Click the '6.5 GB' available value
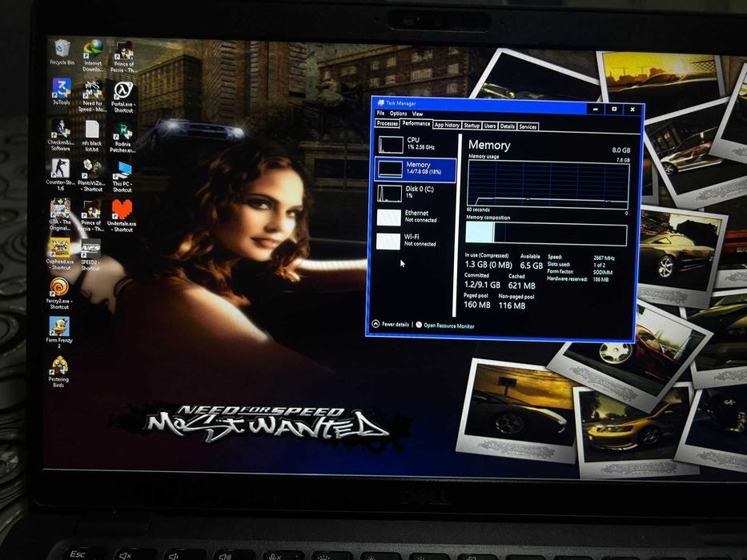Screen dimensions: 747x560 click(531, 266)
